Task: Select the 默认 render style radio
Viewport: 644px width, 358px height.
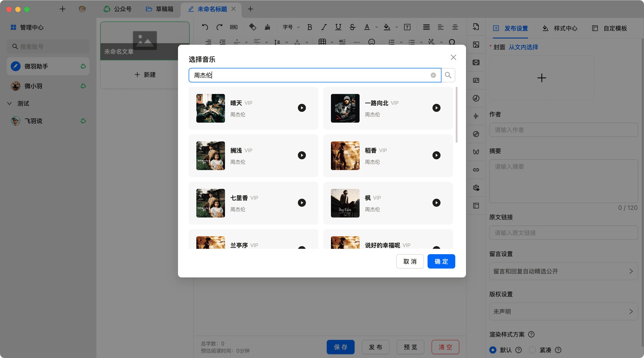Action: pyautogui.click(x=493, y=350)
